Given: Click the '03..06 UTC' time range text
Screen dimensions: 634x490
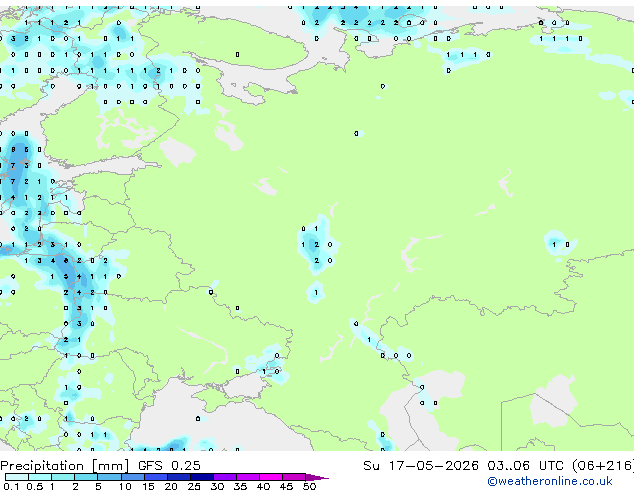Looking at the screenshot, I should (x=525, y=466).
